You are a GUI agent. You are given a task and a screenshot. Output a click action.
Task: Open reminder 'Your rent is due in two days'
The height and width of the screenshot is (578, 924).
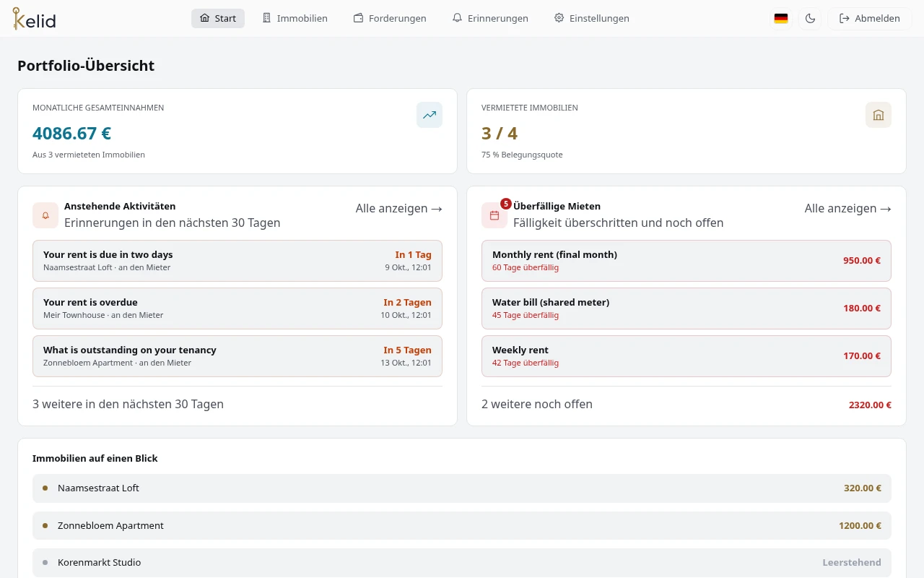tap(237, 261)
